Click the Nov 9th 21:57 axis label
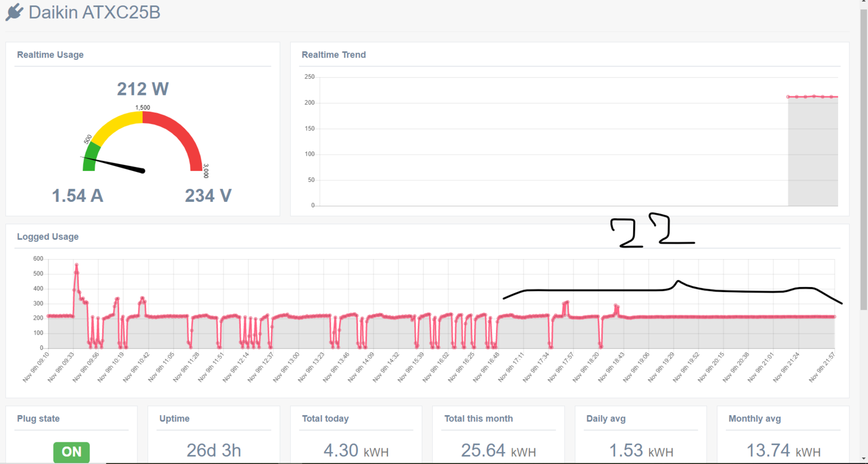Screen dimensions: 868x464 (x=822, y=367)
